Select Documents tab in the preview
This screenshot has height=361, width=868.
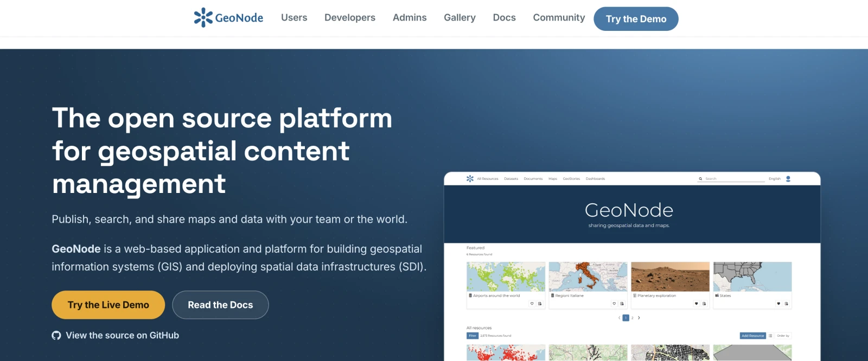point(533,179)
